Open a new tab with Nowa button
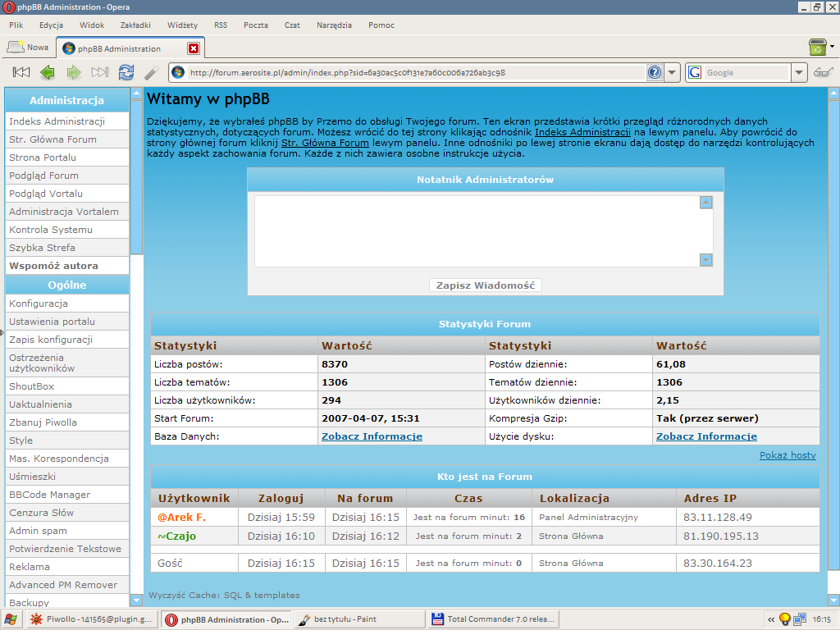840x630 pixels. tap(28, 47)
